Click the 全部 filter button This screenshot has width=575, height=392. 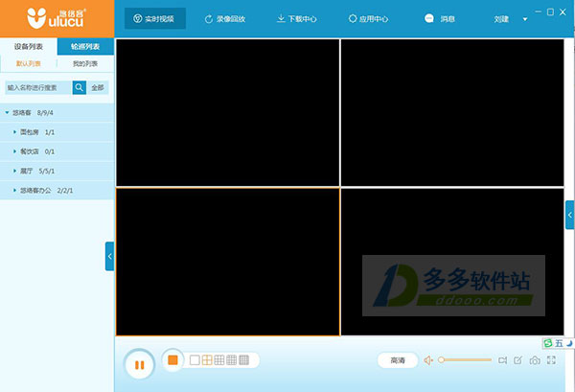point(98,87)
